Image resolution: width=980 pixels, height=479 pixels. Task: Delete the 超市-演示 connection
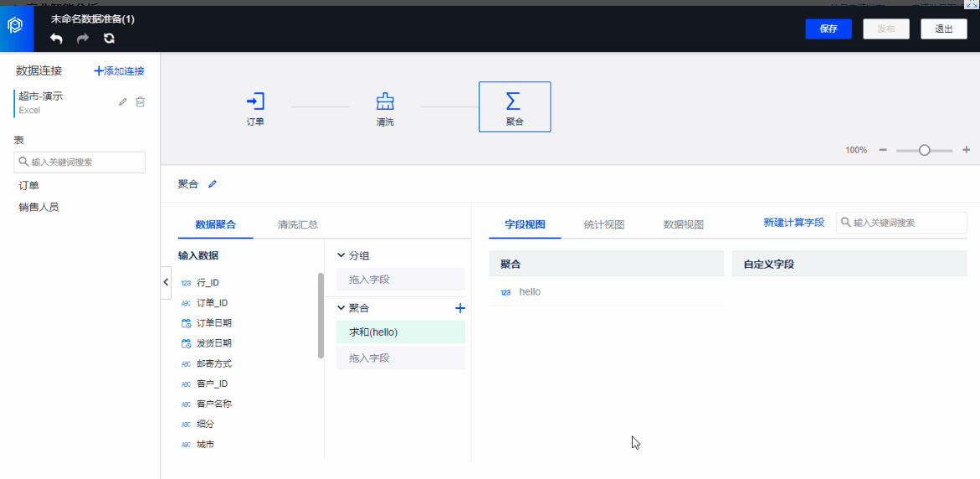141,102
